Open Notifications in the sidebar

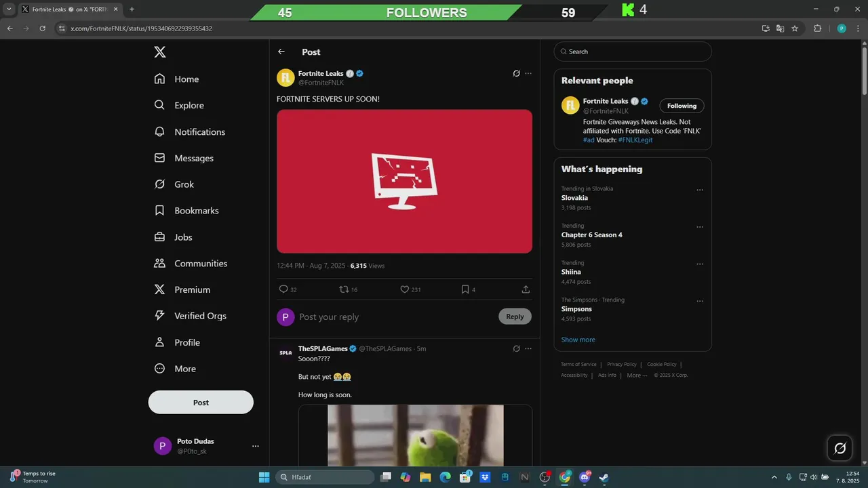190,131
